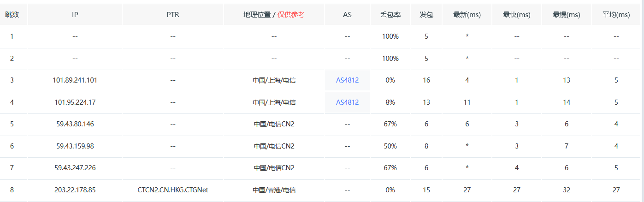Screen dimensions: 644x202
Task: Click the IP address 59.43.159.98
Action: 75,146
